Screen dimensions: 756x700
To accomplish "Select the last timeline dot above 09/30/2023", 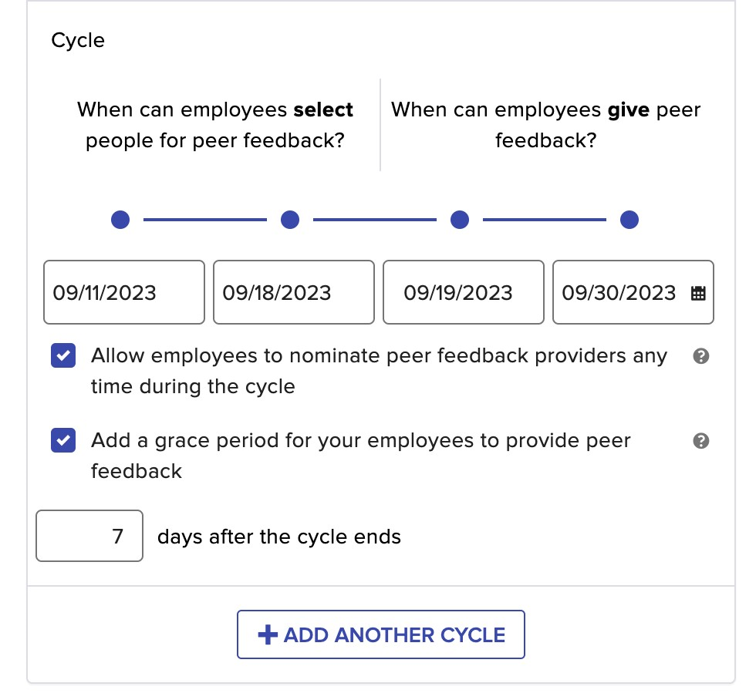I will [x=629, y=220].
